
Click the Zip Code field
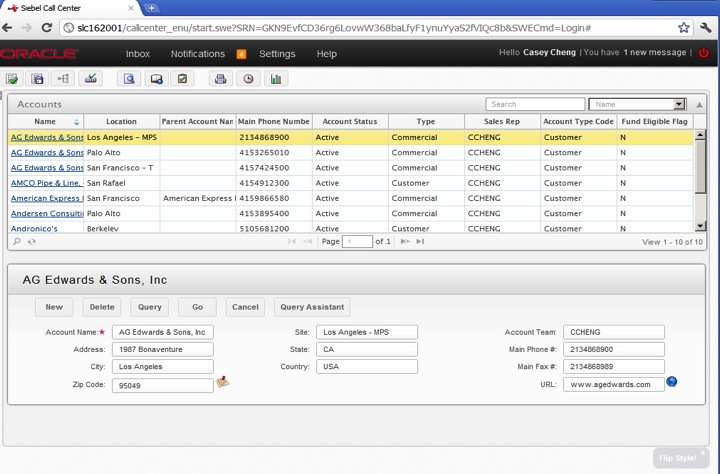(x=163, y=385)
